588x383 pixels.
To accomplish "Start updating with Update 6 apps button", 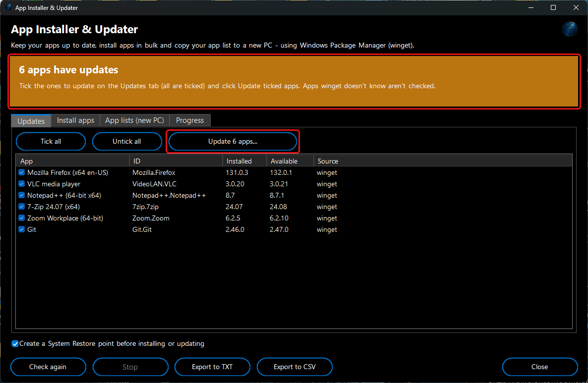I will click(x=233, y=141).
